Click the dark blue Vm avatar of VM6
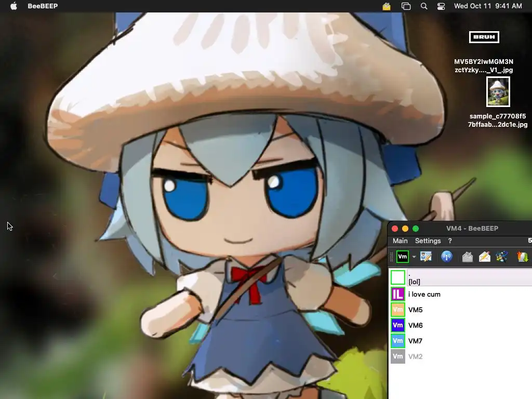This screenshot has height=399, width=532. (398, 325)
